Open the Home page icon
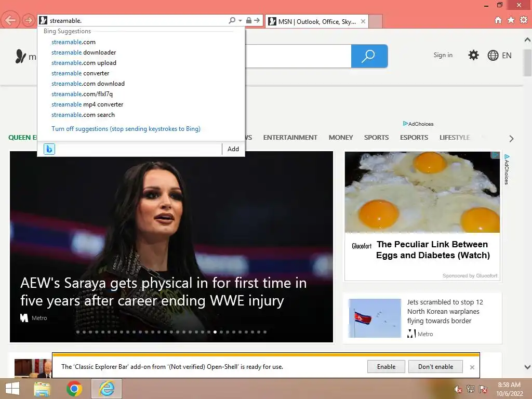The width and height of the screenshot is (532, 399). pyautogui.click(x=498, y=20)
